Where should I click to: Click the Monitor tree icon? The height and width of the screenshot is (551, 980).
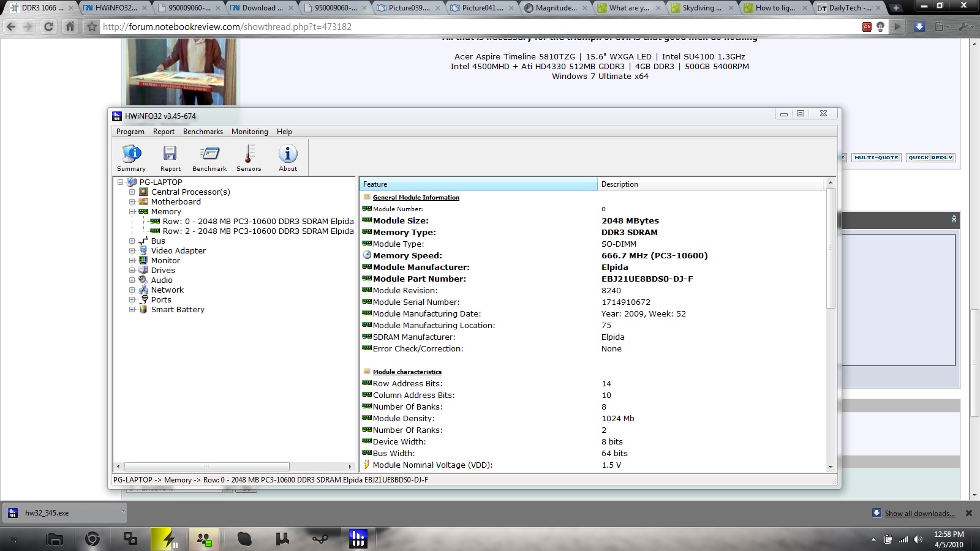(x=143, y=260)
